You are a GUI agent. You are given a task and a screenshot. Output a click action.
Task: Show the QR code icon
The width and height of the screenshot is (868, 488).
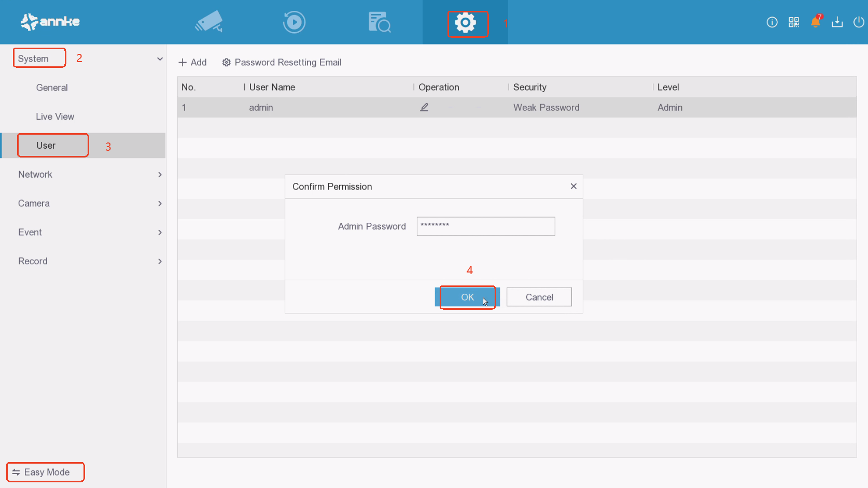[793, 22]
